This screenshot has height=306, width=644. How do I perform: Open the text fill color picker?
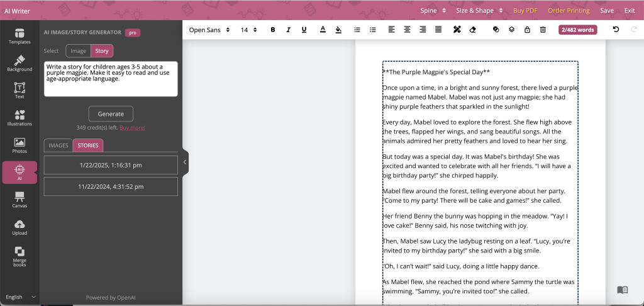point(338,30)
